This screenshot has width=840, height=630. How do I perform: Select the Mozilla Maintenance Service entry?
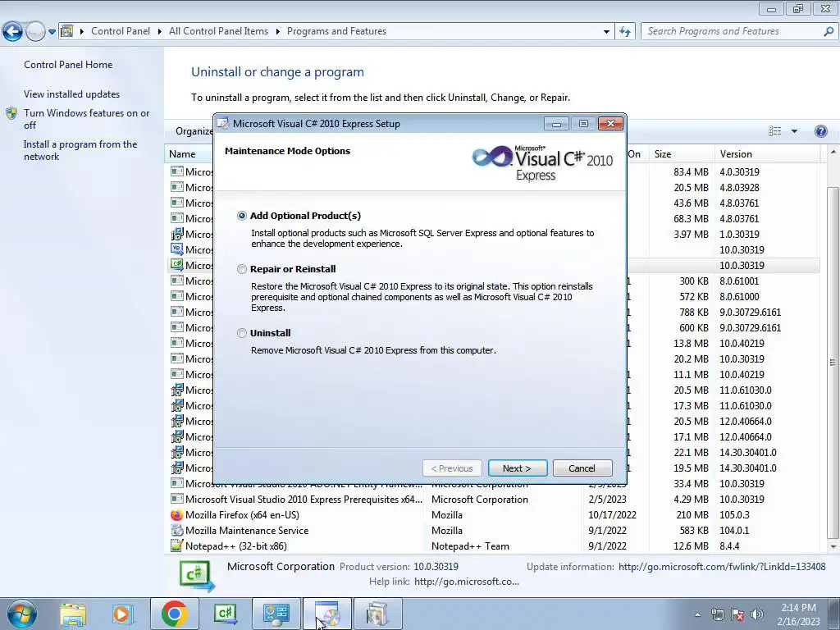click(x=495, y=531)
